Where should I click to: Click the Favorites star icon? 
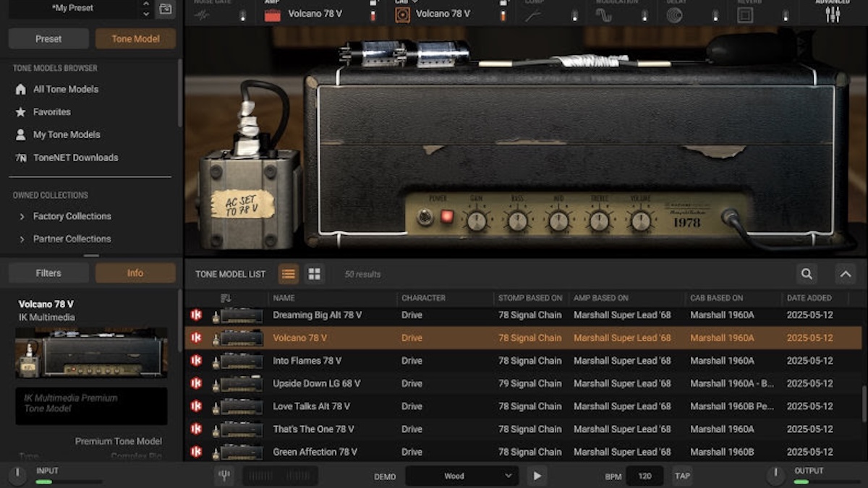[21, 112]
